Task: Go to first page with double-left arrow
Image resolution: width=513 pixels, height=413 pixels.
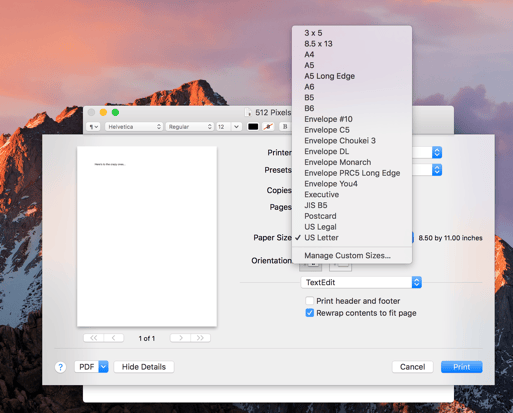Action: pos(94,338)
